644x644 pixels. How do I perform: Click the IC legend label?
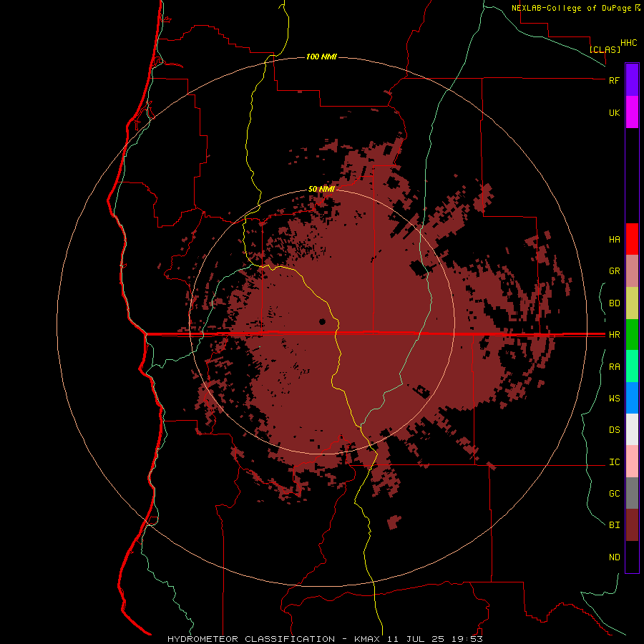pyautogui.click(x=614, y=462)
